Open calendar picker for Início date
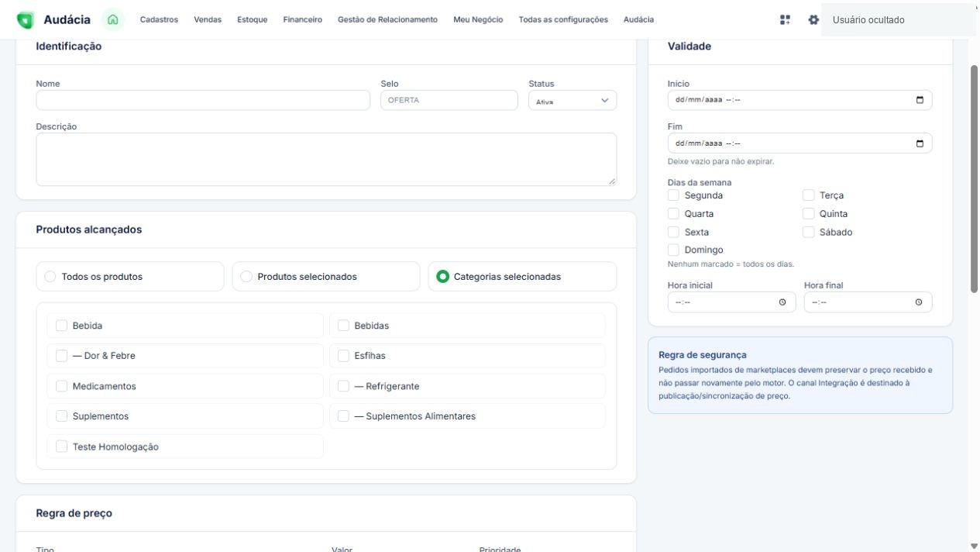Viewport: 980px width, 552px height. point(920,100)
